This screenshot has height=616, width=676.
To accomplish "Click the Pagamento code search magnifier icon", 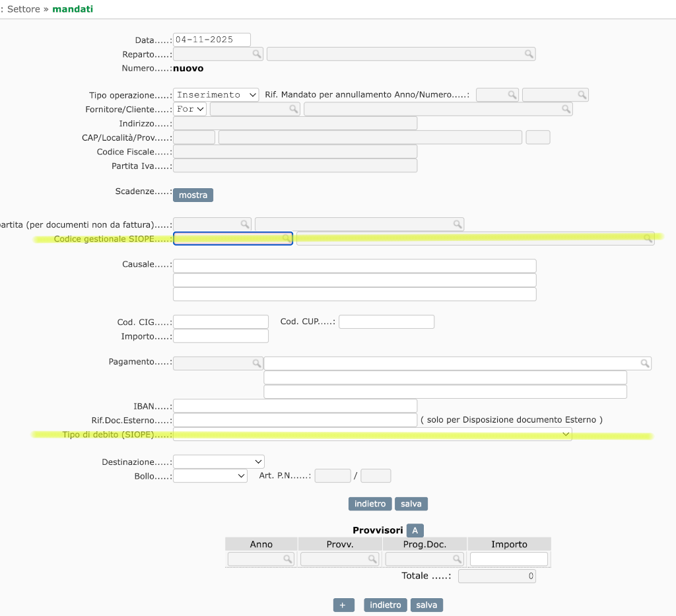I will [x=256, y=363].
